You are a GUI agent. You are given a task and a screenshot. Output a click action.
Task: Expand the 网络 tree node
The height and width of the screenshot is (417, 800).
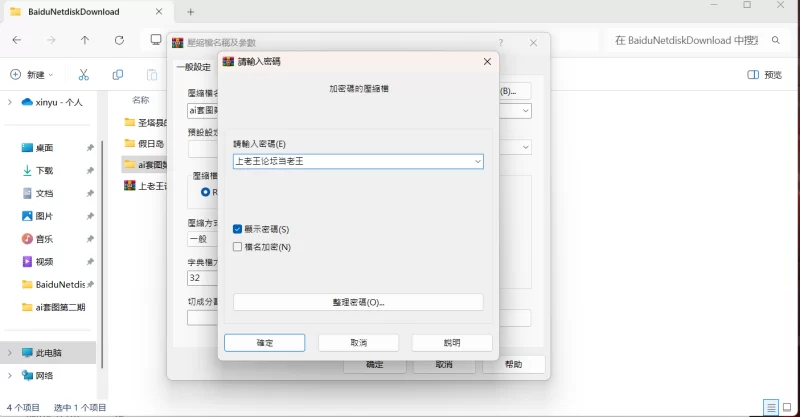click(11, 376)
